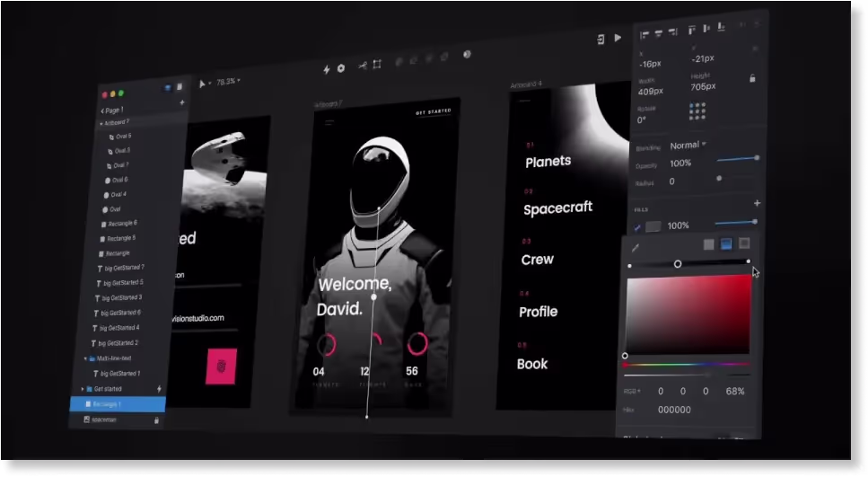Viewport: 868px width, 477px height.
Task: Click the align right edges icon
Action: coord(673,32)
